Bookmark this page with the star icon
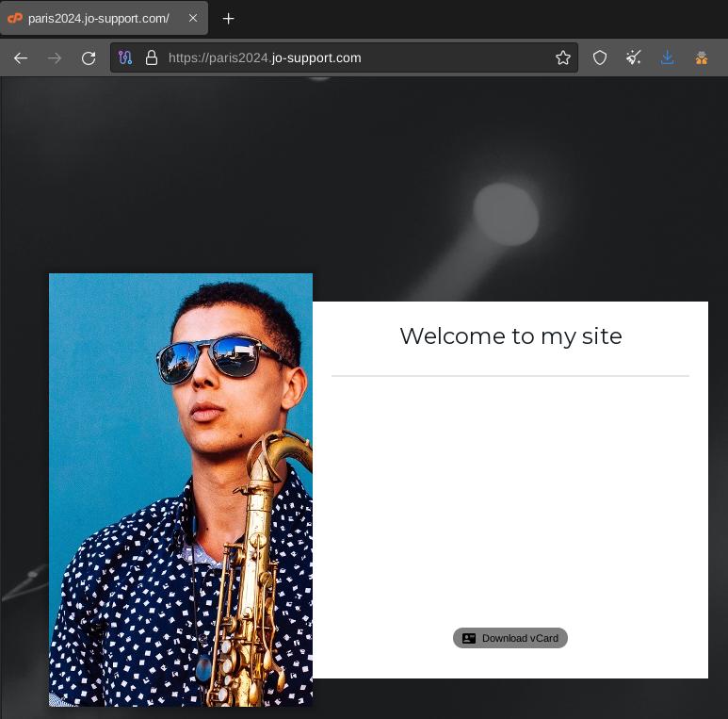The height and width of the screenshot is (719, 728). tap(563, 57)
